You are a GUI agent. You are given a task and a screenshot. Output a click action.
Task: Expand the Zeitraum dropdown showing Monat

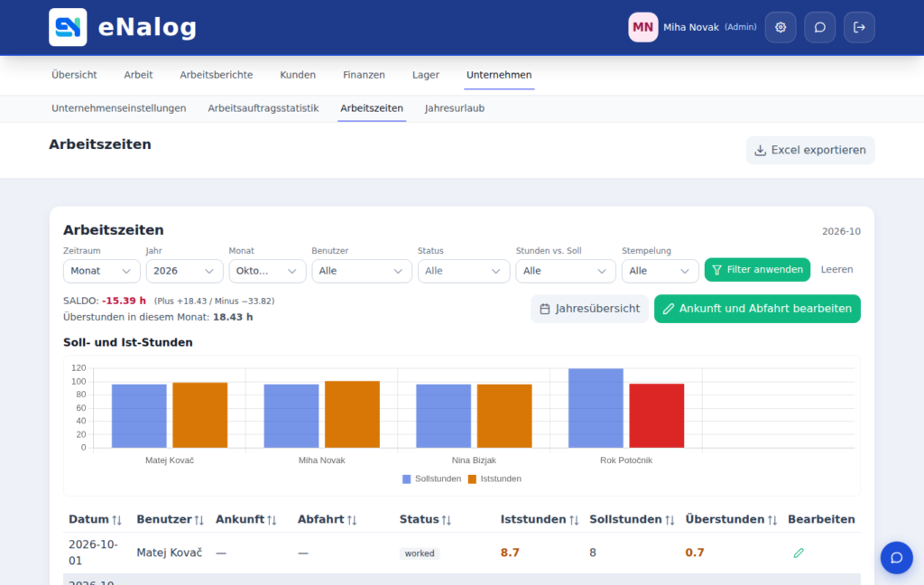pyautogui.click(x=101, y=271)
